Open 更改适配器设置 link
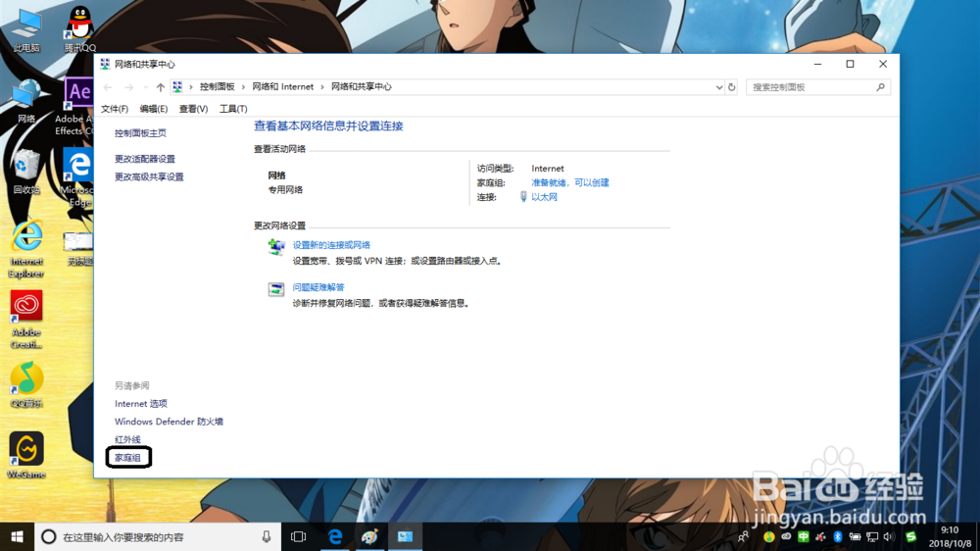 click(144, 159)
